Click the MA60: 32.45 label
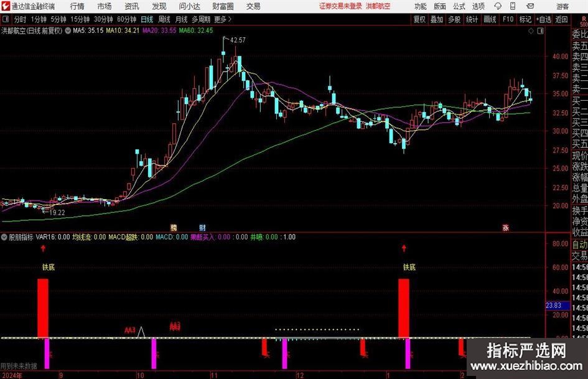The width and height of the screenshot is (588, 379). (196, 30)
